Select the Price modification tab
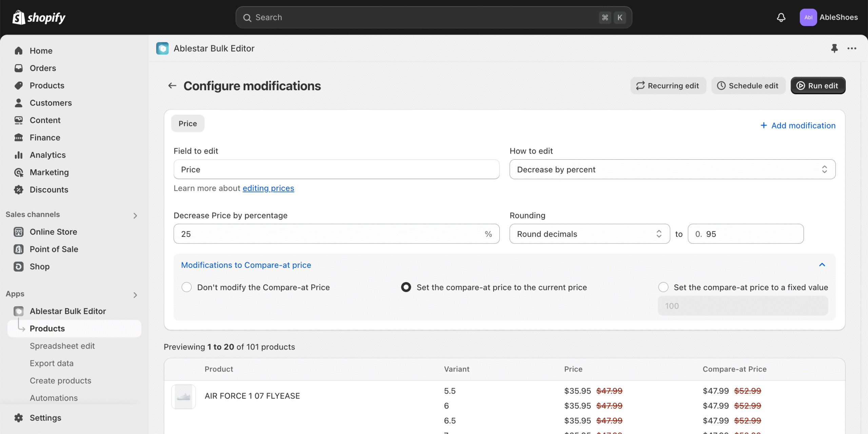 click(188, 123)
